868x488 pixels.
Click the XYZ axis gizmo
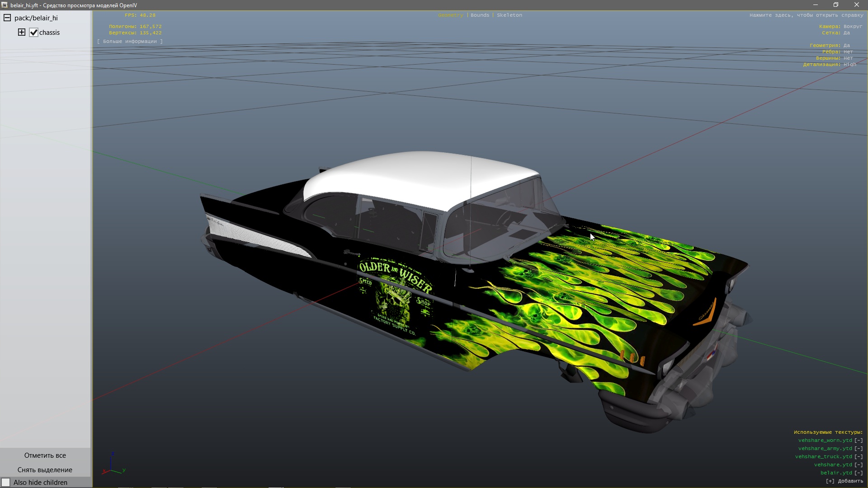112,465
